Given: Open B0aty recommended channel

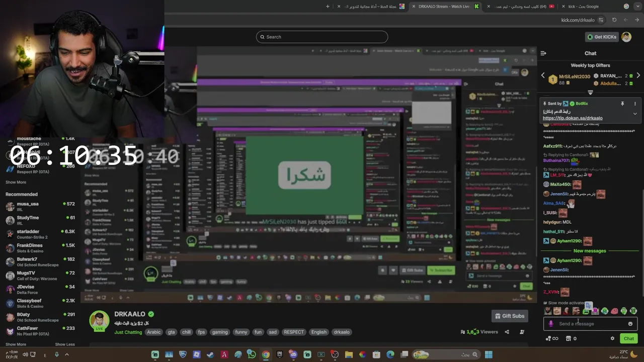Looking at the screenshot, I should click(40, 317).
